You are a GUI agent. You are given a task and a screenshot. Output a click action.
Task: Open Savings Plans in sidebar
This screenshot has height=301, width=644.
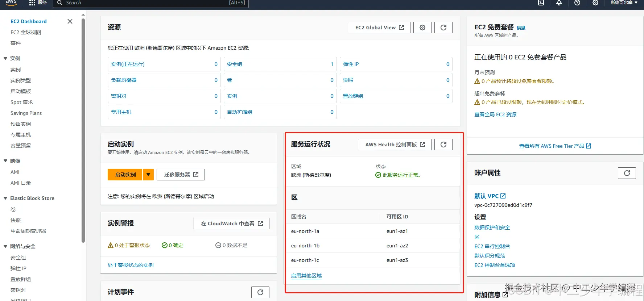(x=26, y=113)
